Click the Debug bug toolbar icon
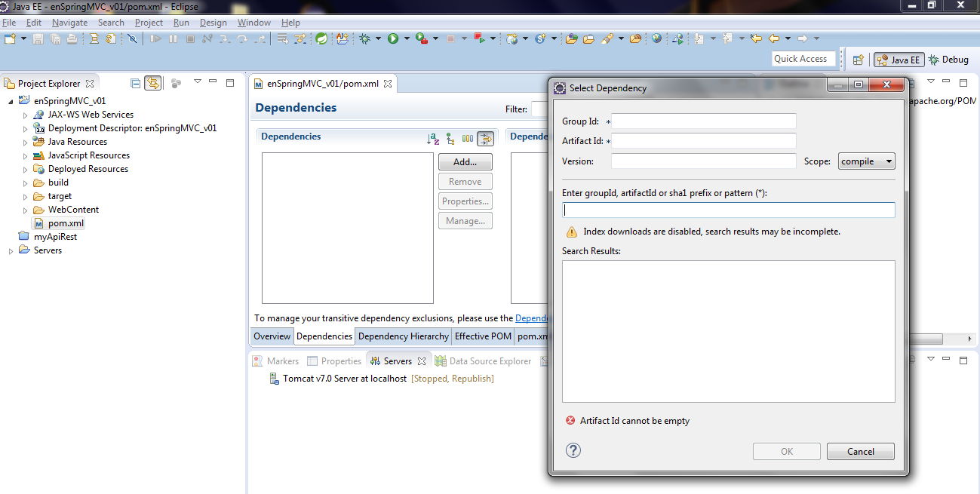The height and width of the screenshot is (494, 980). pyautogui.click(x=364, y=38)
